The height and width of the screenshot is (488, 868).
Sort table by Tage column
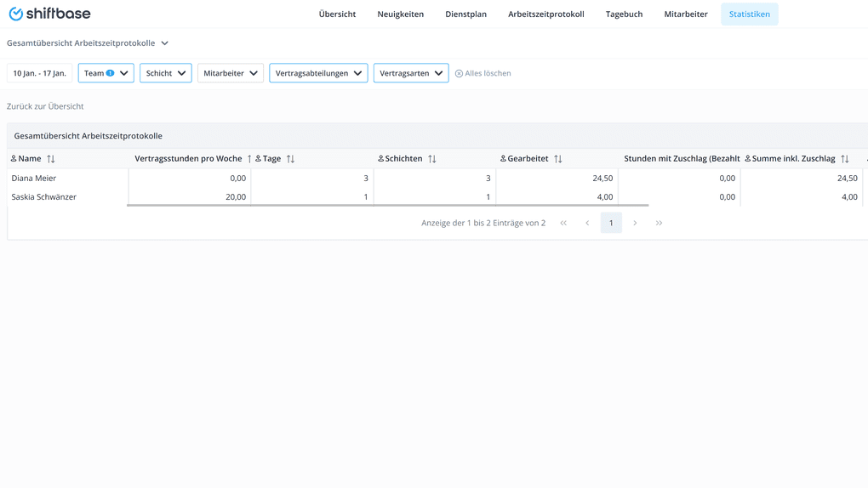[291, 159]
